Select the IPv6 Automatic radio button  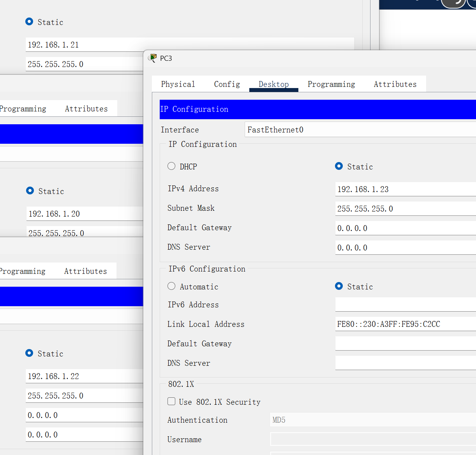pos(171,286)
